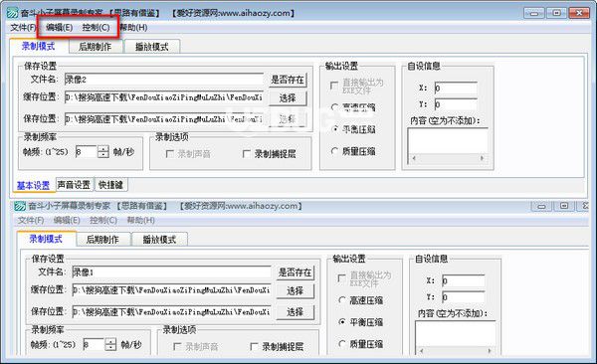Click left scroll arrow of 内容 box in 录像2 window
Viewport: 597px width, 364px height.
(414, 158)
